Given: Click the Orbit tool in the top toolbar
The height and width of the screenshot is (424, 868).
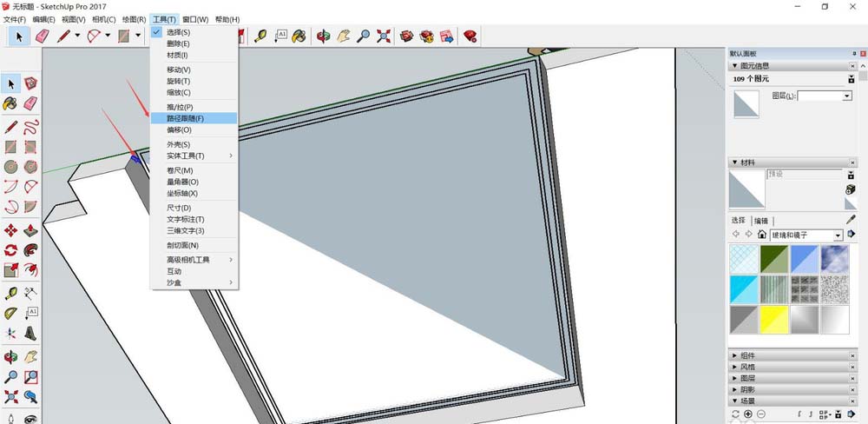Looking at the screenshot, I should [323, 36].
